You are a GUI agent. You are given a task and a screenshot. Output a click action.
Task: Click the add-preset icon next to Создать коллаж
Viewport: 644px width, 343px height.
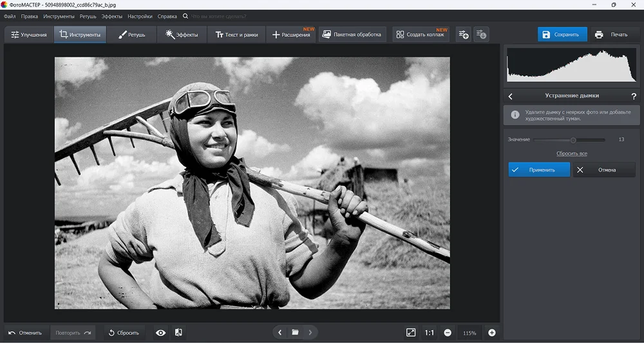tap(463, 35)
